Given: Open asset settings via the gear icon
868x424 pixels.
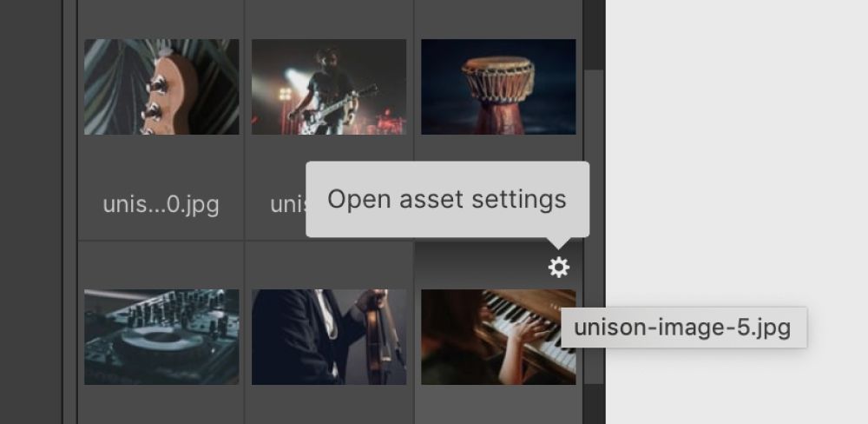Looking at the screenshot, I should tap(558, 268).
